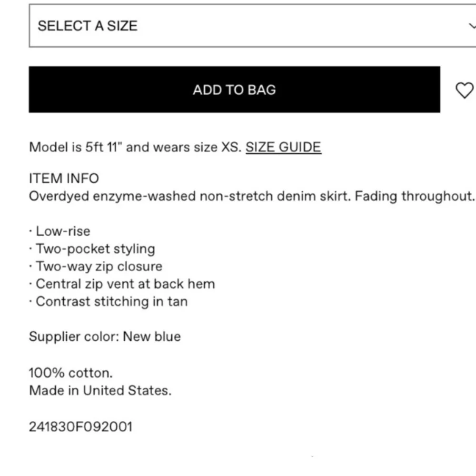The height and width of the screenshot is (476, 476).
Task: Save item with the heart wishlist icon
Action: pos(465,90)
